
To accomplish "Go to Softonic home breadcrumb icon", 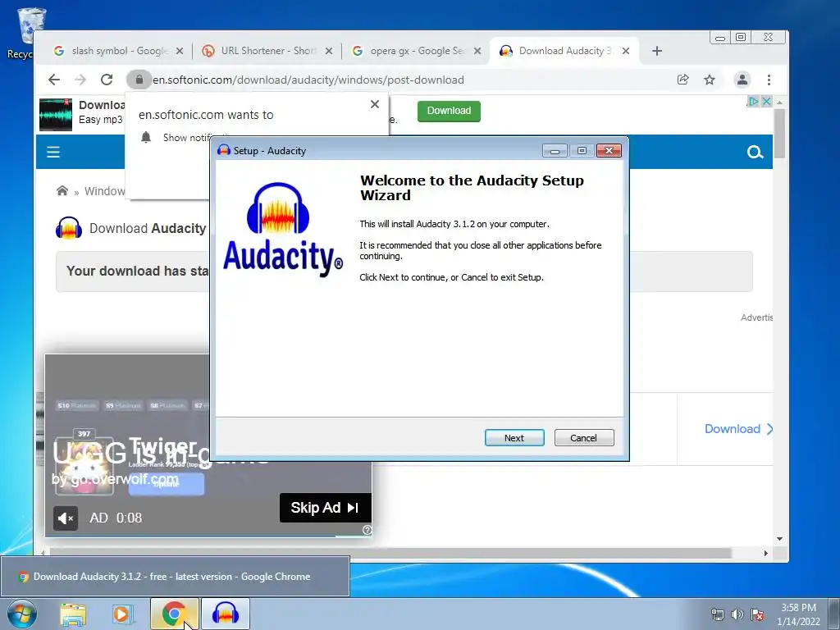I will tap(62, 190).
